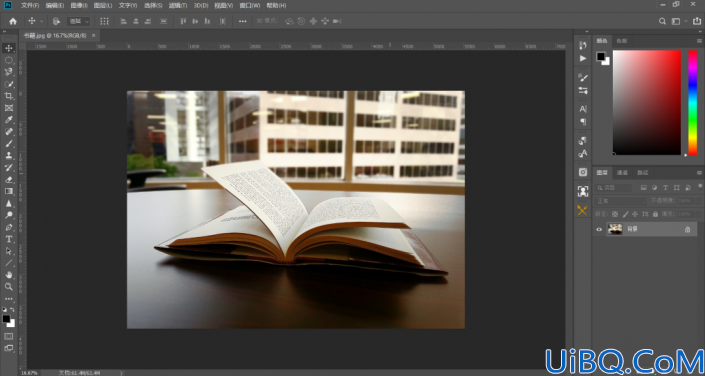Click the Align Left Edges icon

pos(124,21)
